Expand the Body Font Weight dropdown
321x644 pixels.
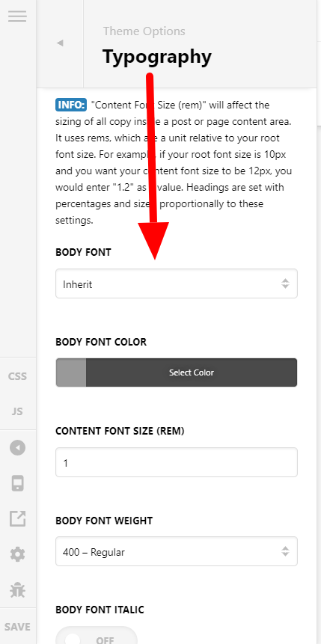point(177,551)
